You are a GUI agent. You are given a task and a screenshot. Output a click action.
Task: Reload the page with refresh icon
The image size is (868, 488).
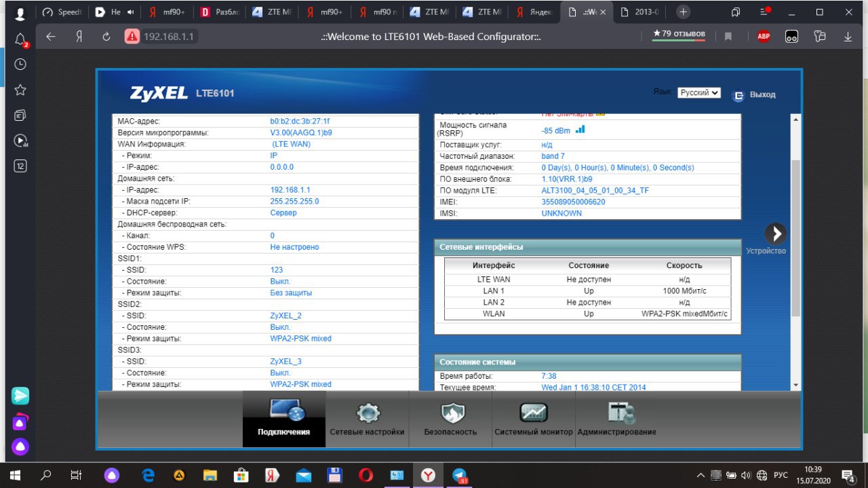[x=106, y=37]
